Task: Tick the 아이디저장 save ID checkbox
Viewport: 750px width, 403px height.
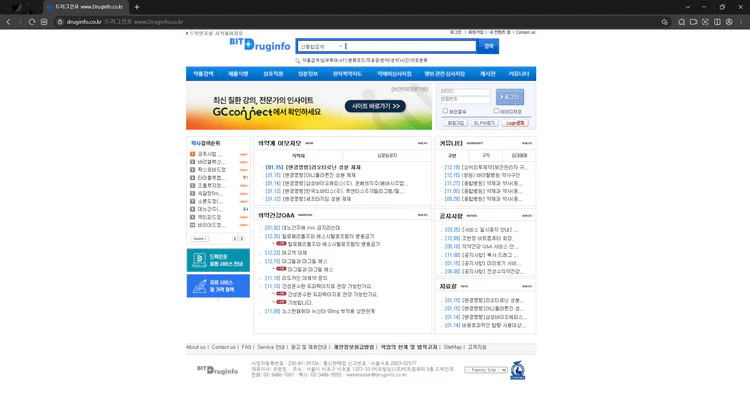Action: (496, 110)
